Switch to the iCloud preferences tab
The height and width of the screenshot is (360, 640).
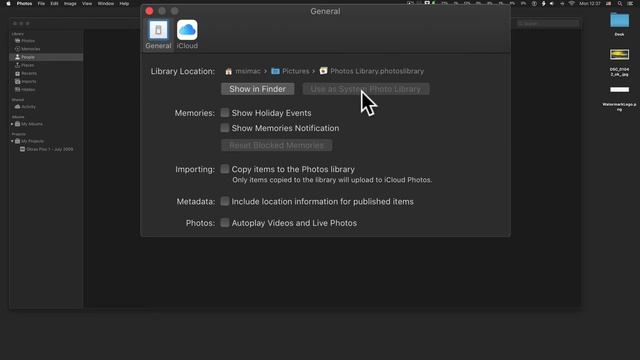pyautogui.click(x=187, y=35)
